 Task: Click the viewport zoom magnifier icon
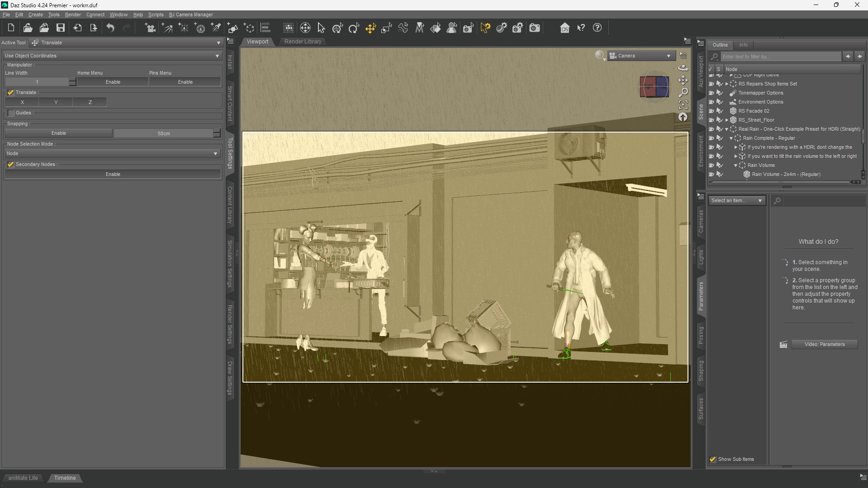[683, 92]
